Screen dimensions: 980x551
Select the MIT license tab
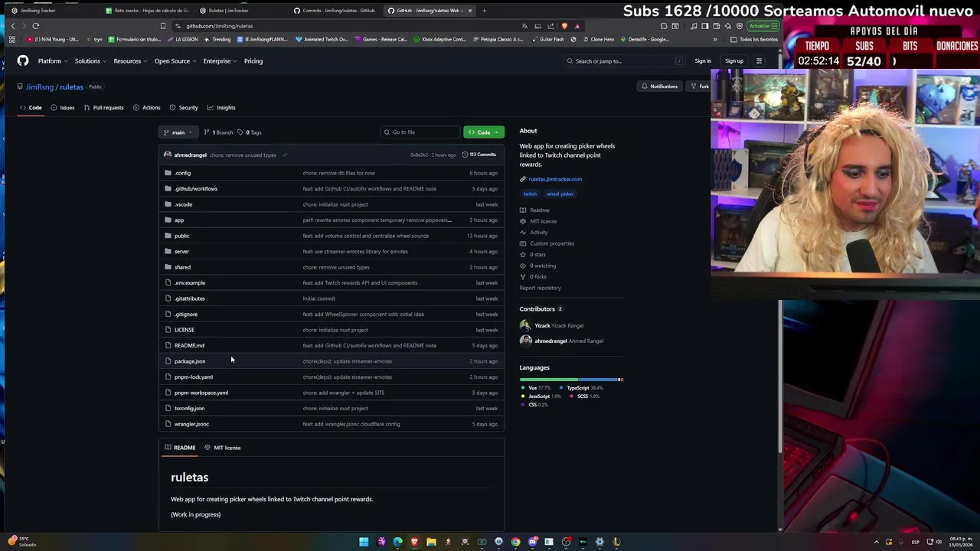pos(222,448)
